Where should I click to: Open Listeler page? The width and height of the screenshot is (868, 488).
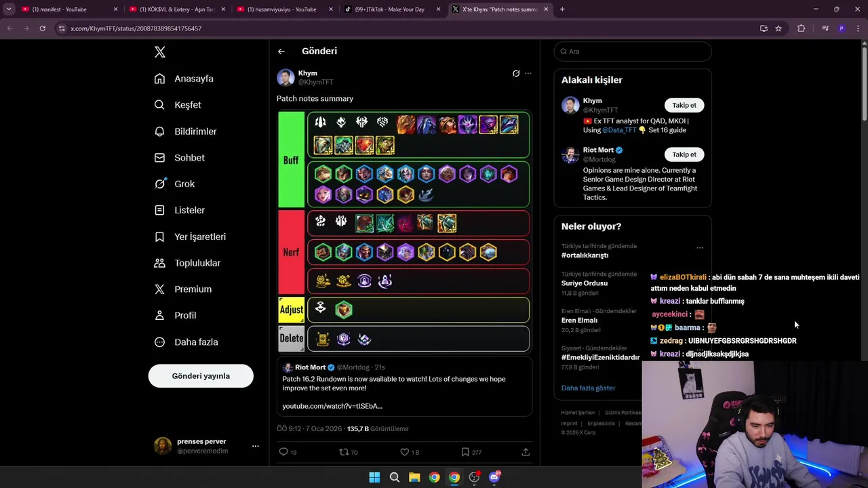tap(179, 210)
